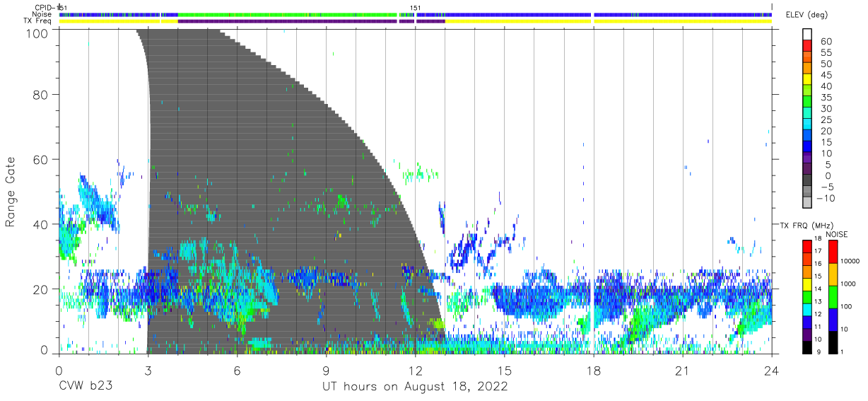
Task: Click the "35" label on the ELEV colorbar
Action: 826,98
